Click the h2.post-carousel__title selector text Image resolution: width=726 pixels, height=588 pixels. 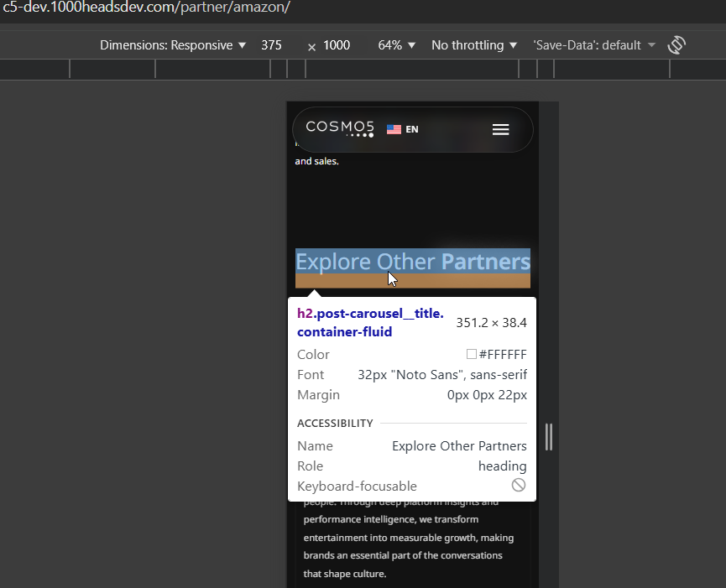370,322
